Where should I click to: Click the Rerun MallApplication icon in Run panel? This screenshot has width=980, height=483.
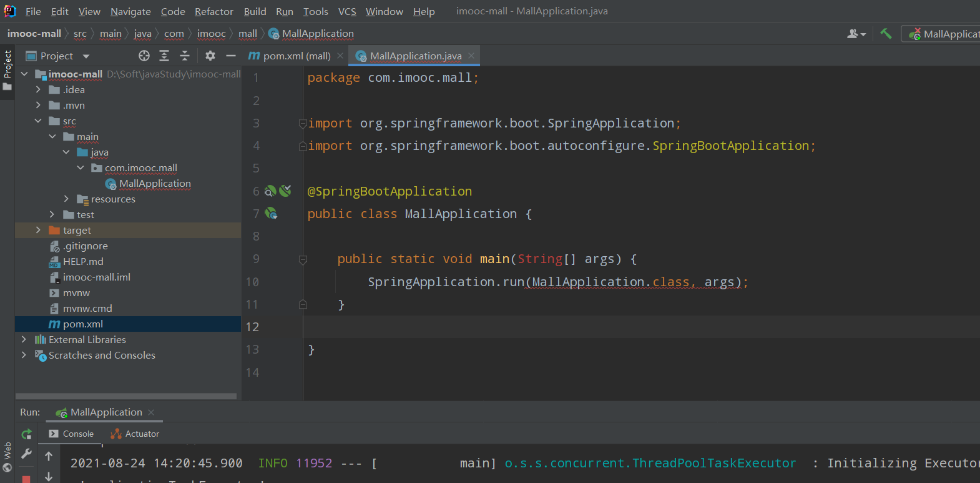[x=26, y=434]
